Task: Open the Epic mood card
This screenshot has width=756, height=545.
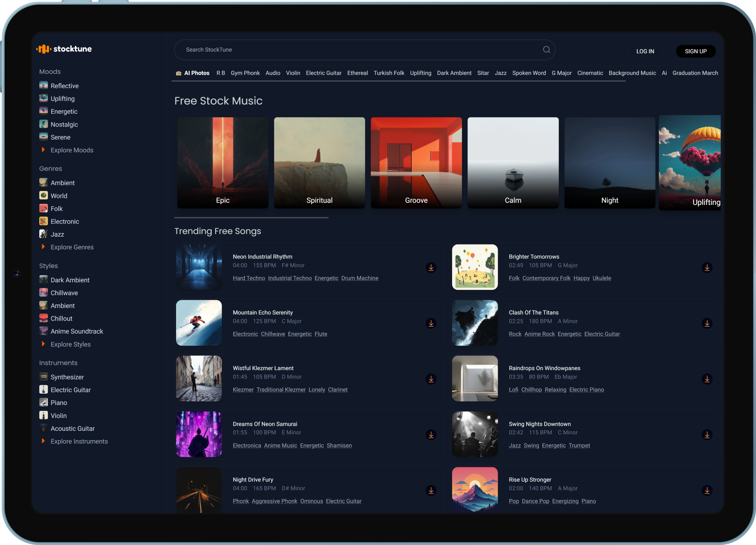Action: pos(222,163)
